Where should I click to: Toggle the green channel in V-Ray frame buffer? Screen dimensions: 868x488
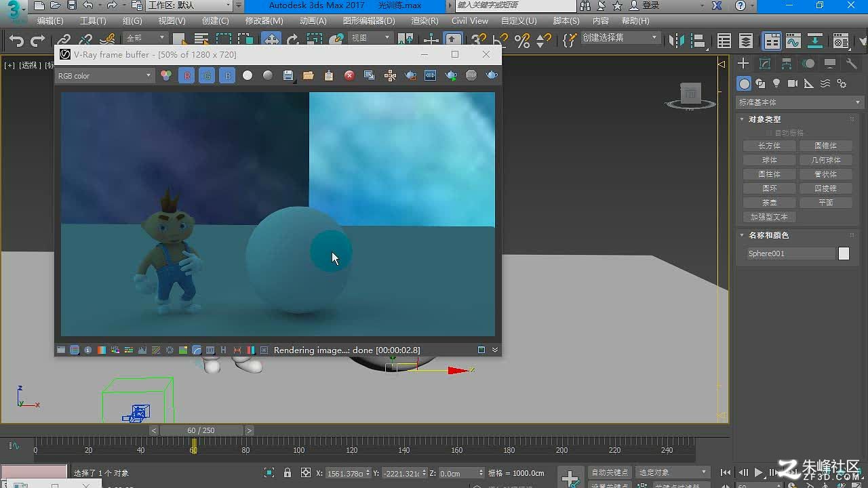208,76
